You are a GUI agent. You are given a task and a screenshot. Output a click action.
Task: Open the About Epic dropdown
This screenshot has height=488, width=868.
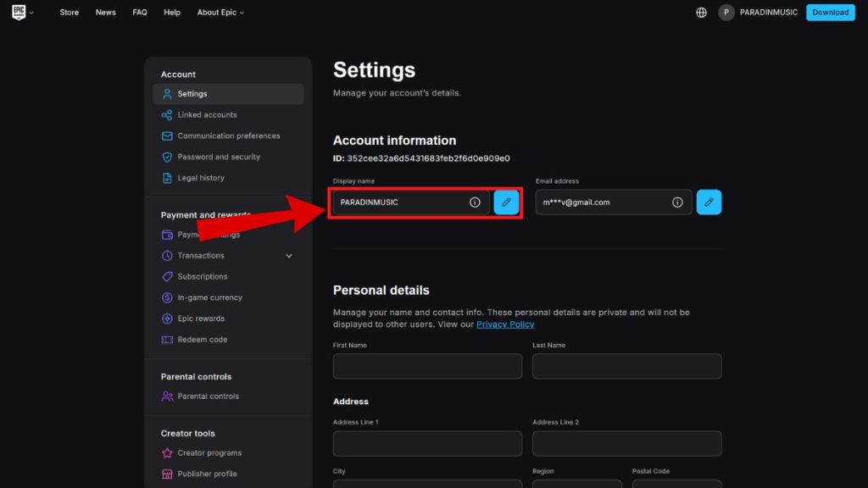coord(220,12)
